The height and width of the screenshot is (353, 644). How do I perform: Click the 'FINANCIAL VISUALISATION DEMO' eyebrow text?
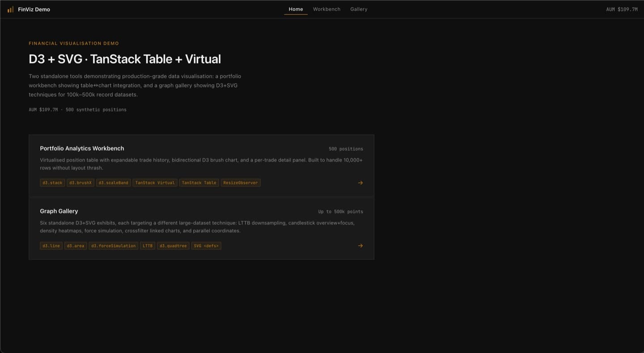tap(74, 43)
